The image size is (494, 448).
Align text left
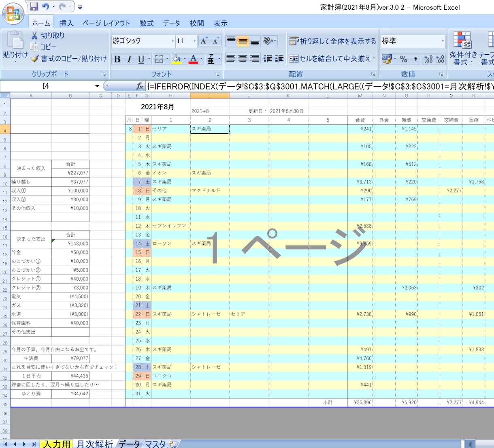click(x=231, y=59)
